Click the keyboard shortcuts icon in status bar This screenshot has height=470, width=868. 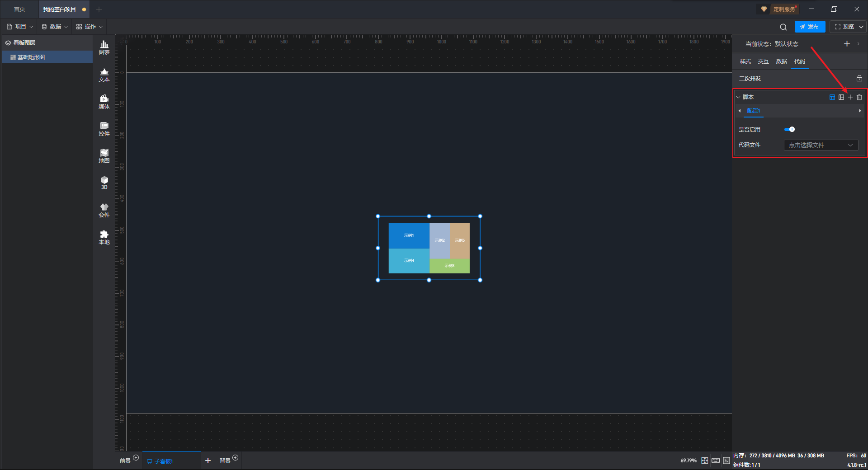tap(716, 461)
